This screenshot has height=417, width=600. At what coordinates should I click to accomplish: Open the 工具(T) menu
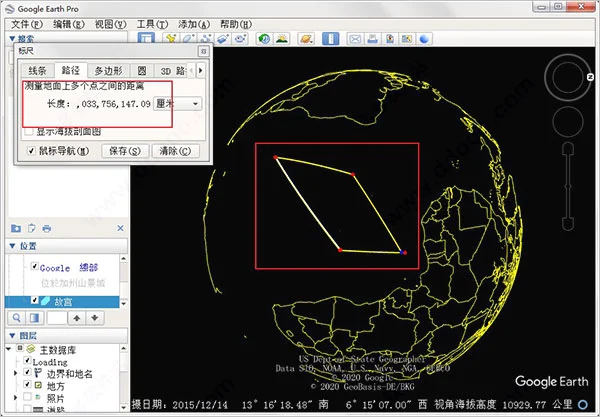(152, 24)
